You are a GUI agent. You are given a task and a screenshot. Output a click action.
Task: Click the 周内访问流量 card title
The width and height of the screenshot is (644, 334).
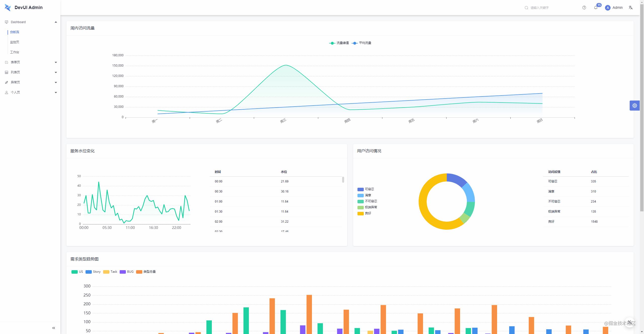[83, 28]
